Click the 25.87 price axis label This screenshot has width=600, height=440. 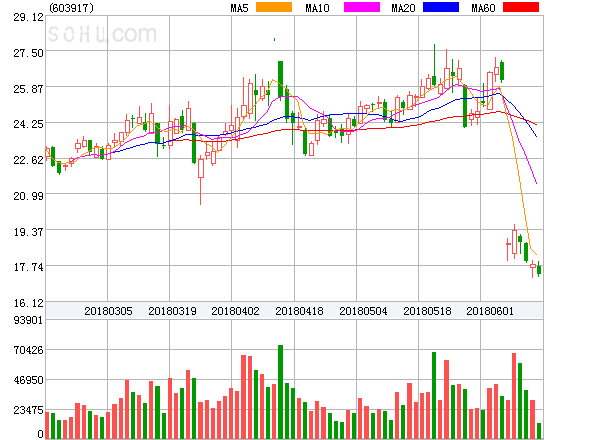click(29, 89)
